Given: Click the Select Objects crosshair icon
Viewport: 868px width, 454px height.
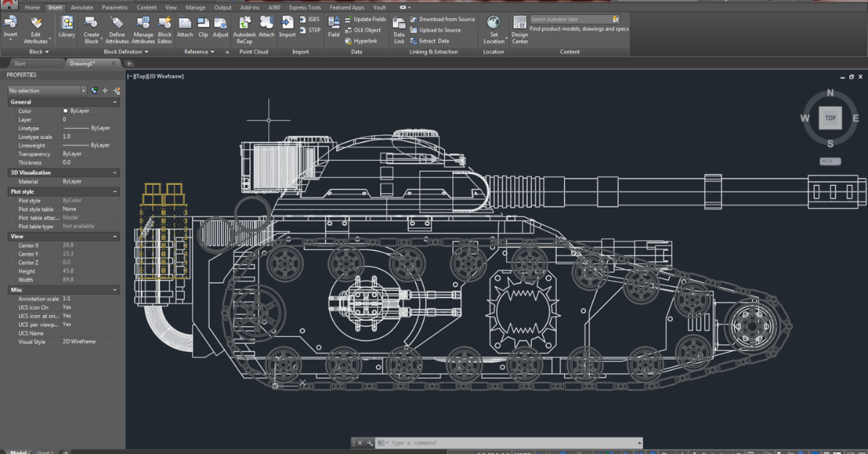Looking at the screenshot, I should pos(105,90).
